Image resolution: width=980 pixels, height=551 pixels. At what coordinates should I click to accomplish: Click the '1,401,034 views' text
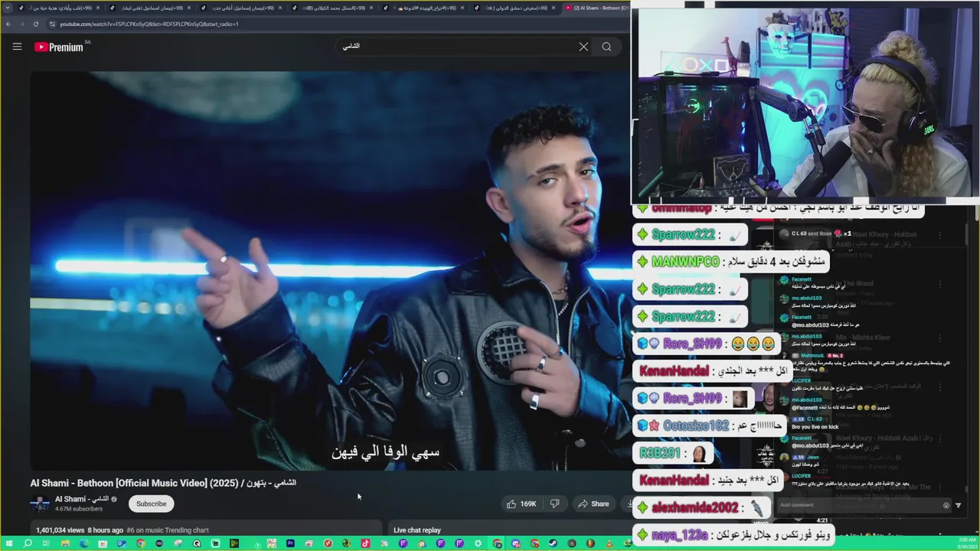click(x=60, y=530)
